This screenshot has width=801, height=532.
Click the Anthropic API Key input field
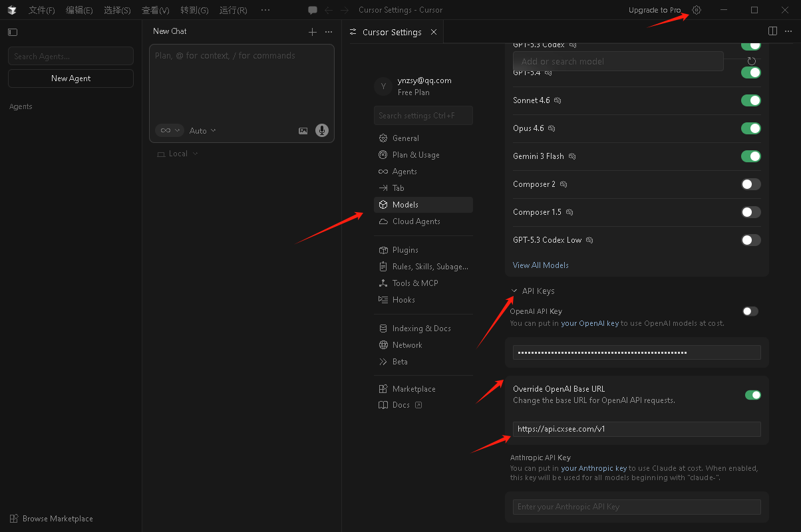point(636,507)
